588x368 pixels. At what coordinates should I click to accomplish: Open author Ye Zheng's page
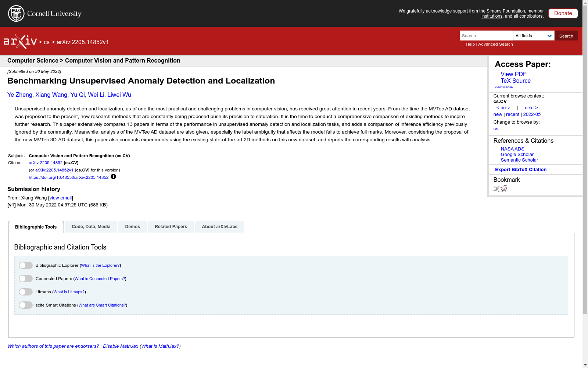(20, 95)
